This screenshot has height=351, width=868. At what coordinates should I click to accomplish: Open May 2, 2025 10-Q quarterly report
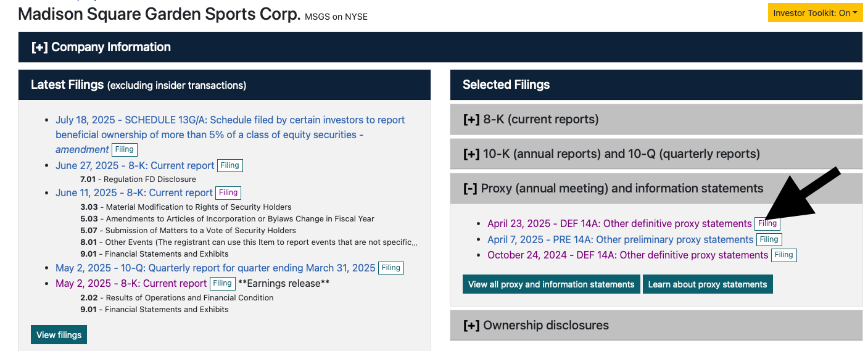[215, 268]
